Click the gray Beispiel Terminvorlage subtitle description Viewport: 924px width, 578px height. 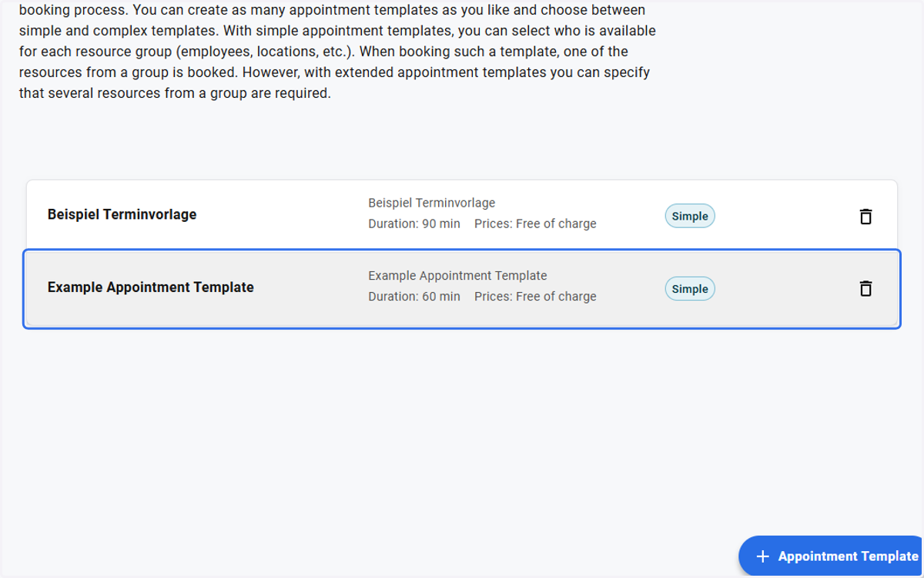coord(432,203)
